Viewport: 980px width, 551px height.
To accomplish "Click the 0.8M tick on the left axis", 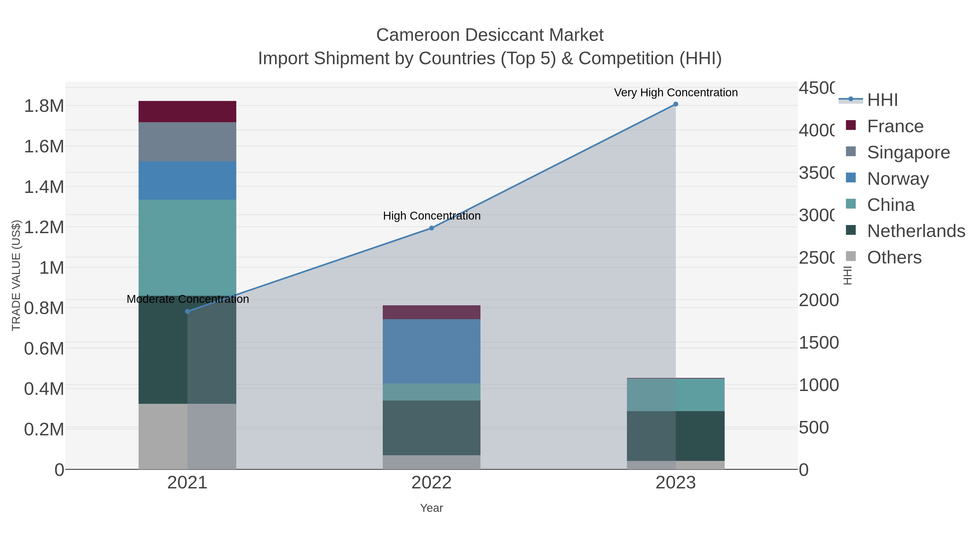I will click(44, 308).
